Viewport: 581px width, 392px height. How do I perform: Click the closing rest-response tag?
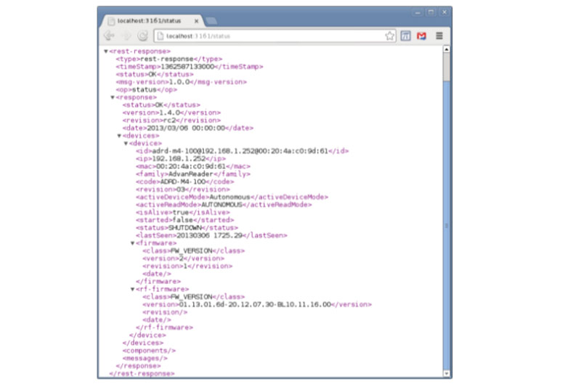click(142, 374)
